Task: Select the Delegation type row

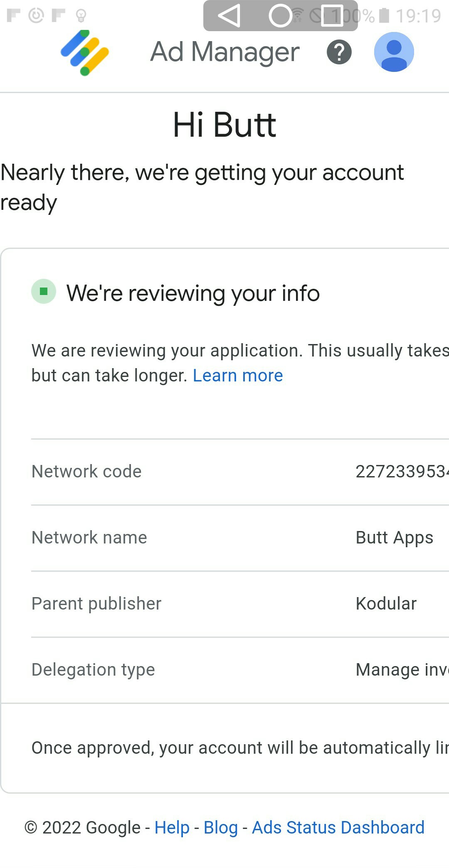Action: 240,670
